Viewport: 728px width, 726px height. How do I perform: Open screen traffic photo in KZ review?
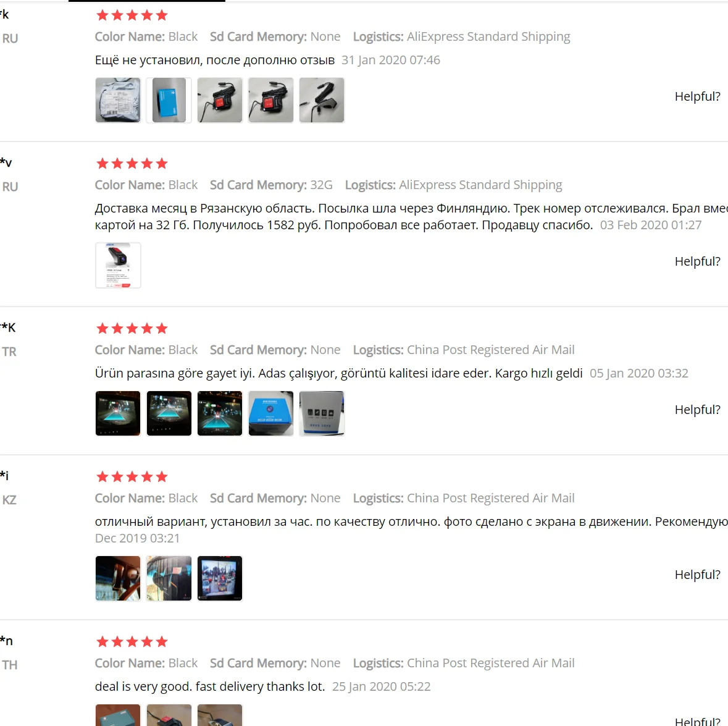[220, 578]
